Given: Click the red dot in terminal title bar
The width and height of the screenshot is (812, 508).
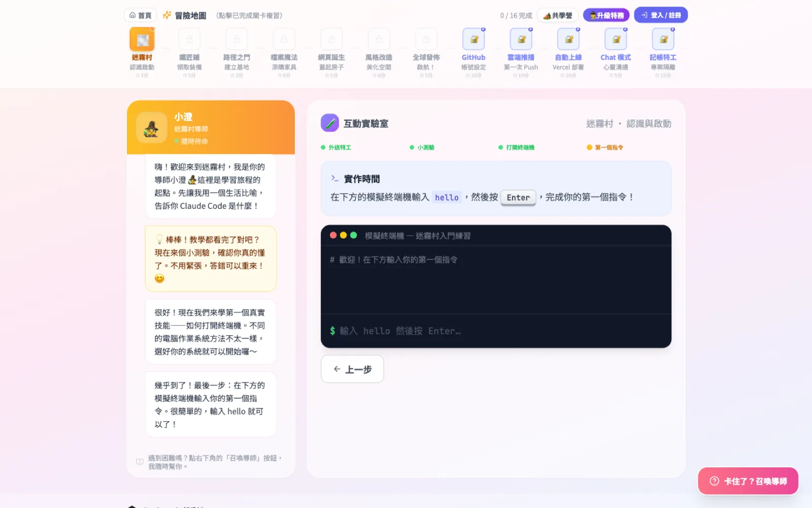Looking at the screenshot, I should coord(333,235).
